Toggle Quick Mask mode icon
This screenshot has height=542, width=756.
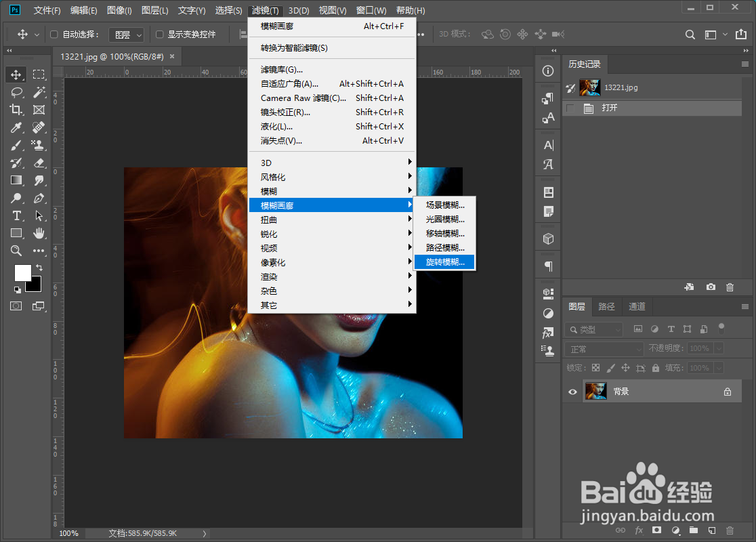point(16,306)
